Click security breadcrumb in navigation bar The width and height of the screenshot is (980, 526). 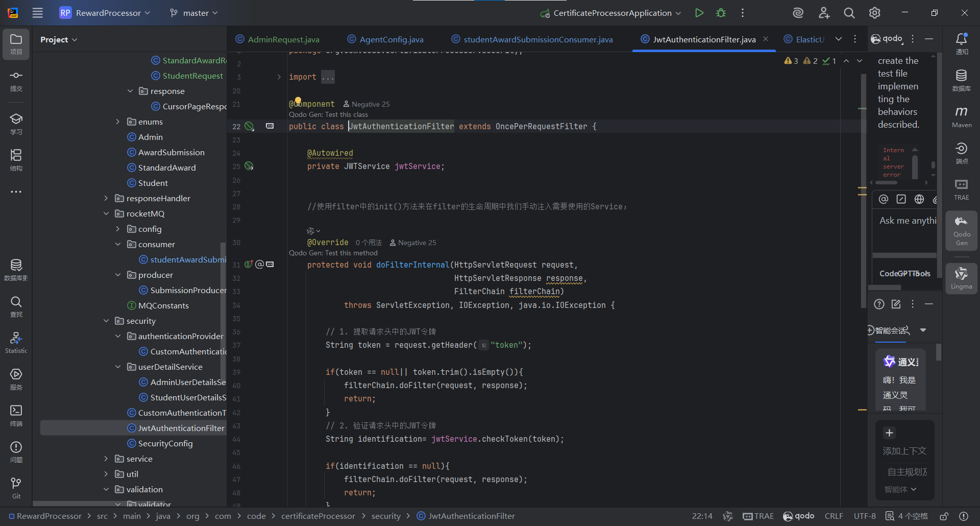(386, 516)
